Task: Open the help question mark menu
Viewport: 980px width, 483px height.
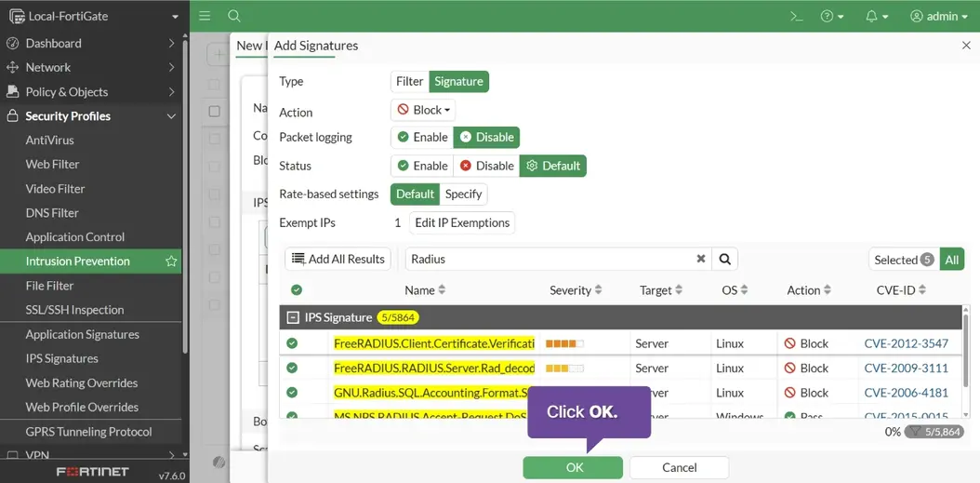Action: click(832, 17)
